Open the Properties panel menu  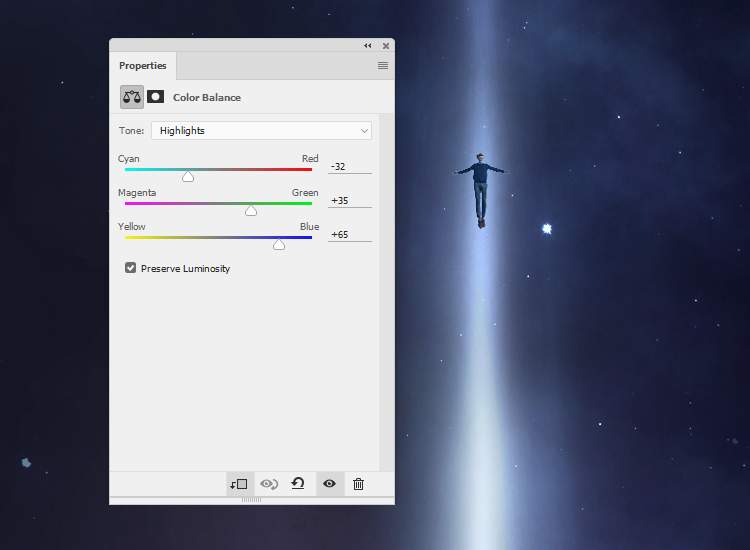point(382,66)
